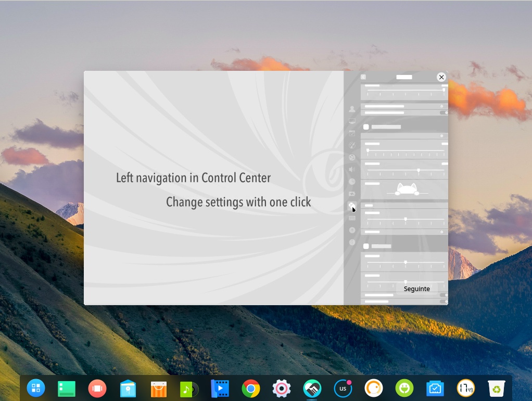The width and height of the screenshot is (532, 401).
Task: Click the Sound speaker icon in the sidebar
Action: (x=352, y=169)
